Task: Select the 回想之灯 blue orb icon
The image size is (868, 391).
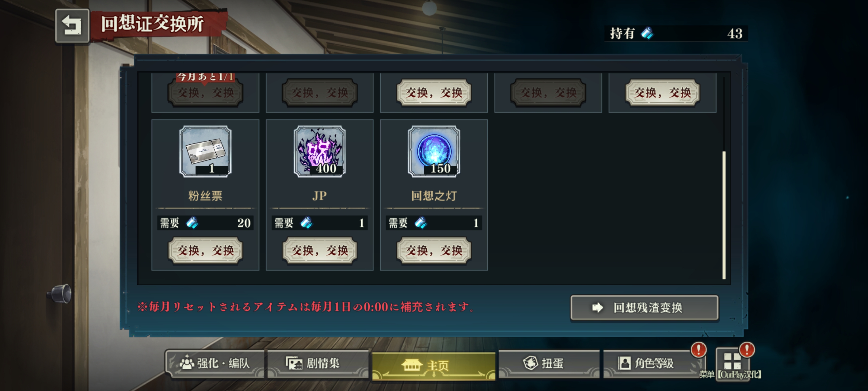Action: (x=434, y=152)
